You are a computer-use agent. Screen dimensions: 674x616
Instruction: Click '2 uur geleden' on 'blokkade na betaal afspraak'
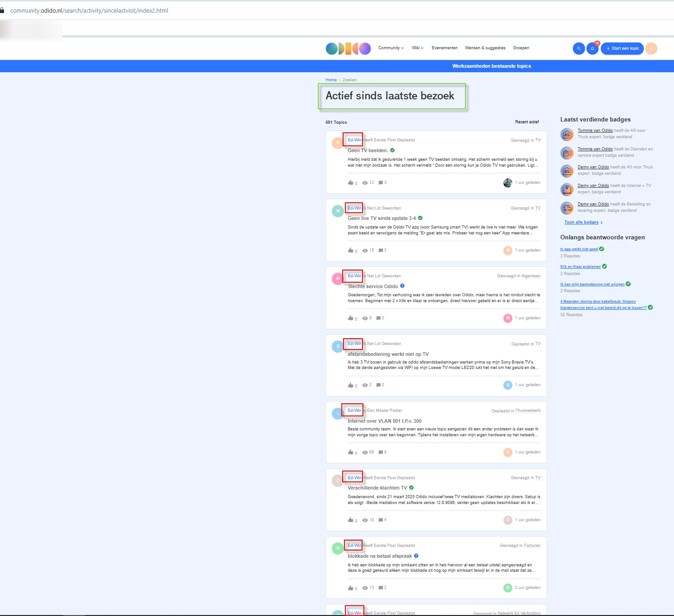click(528, 588)
